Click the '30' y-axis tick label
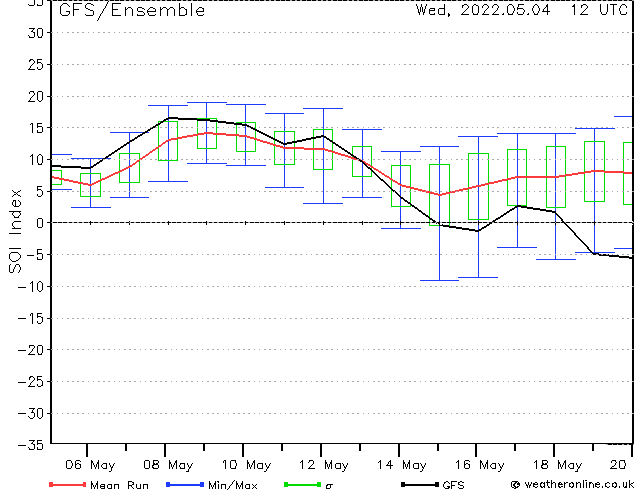Image resolution: width=634 pixels, height=490 pixels. (x=36, y=33)
